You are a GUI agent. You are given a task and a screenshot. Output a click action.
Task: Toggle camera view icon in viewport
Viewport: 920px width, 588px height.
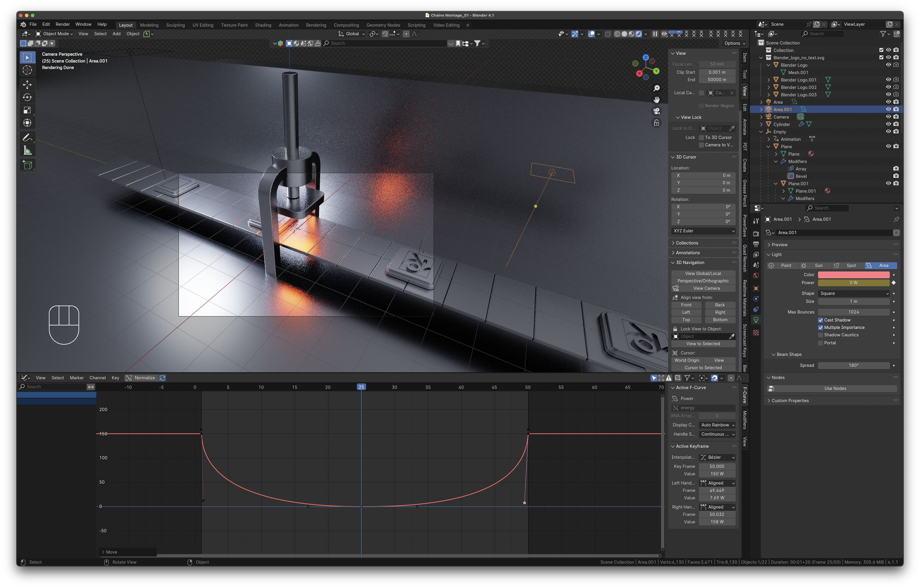point(657,111)
